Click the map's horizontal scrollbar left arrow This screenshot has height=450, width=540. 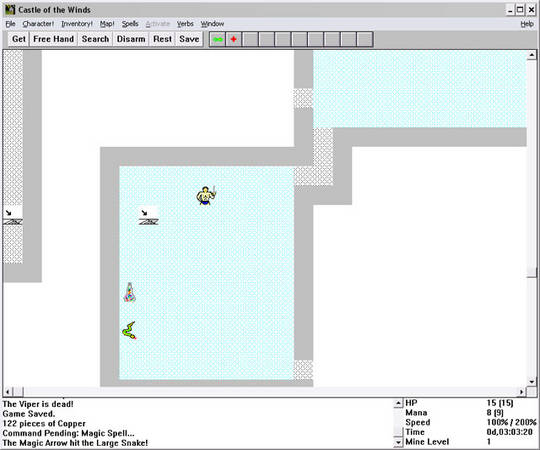click(x=7, y=391)
